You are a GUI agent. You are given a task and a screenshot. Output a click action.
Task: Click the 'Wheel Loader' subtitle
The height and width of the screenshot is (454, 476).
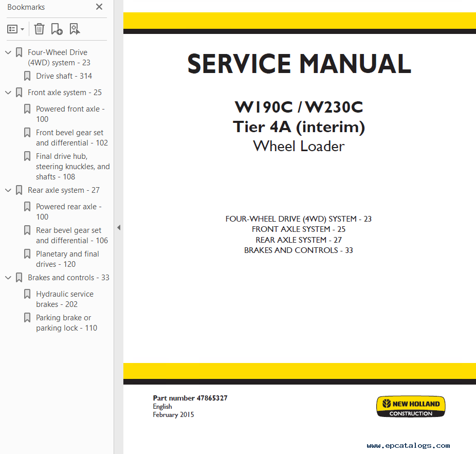click(299, 147)
